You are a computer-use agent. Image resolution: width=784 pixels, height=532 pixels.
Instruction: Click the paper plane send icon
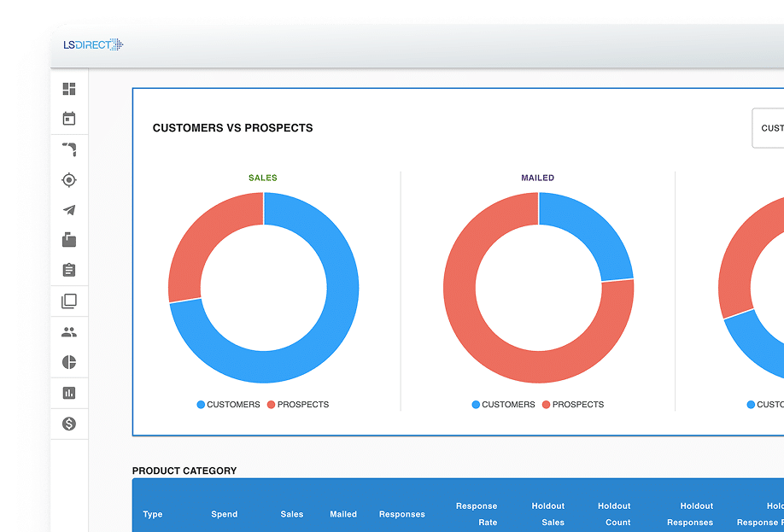[x=69, y=210]
